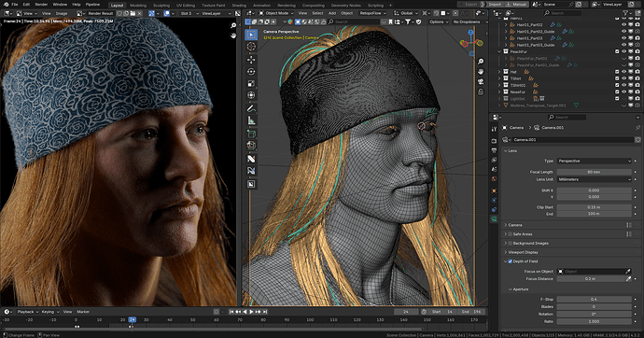
Task: Open the RetopoFlow menu button
Action: (x=372, y=13)
